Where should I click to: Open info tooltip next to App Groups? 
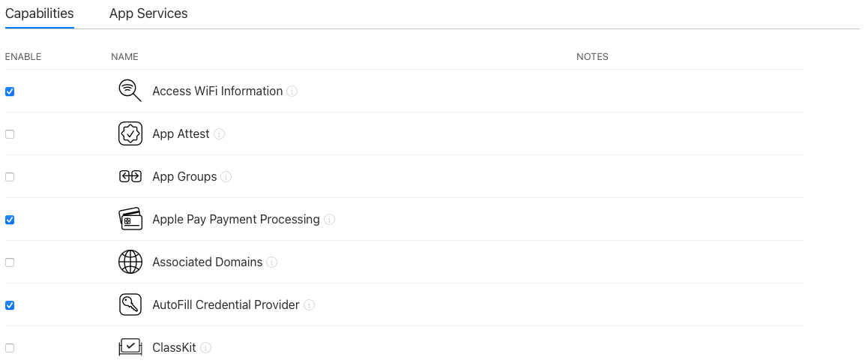pos(226,177)
